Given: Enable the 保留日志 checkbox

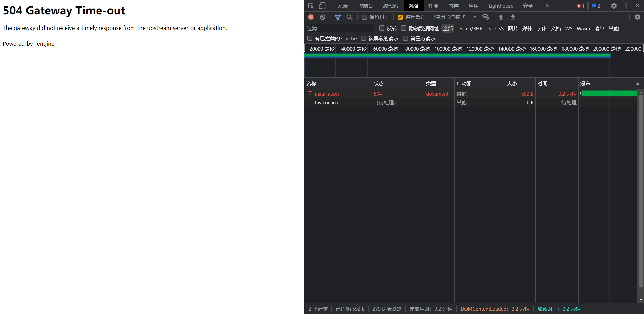Looking at the screenshot, I should click(364, 17).
